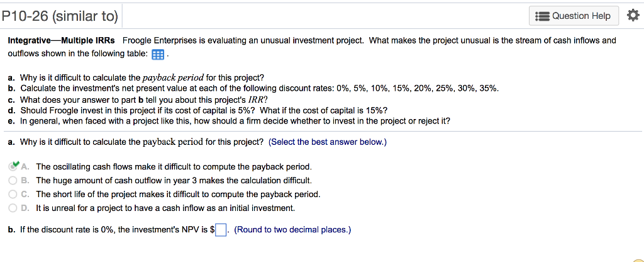Click the settings gear icon
The image size is (644, 262).
point(630,16)
